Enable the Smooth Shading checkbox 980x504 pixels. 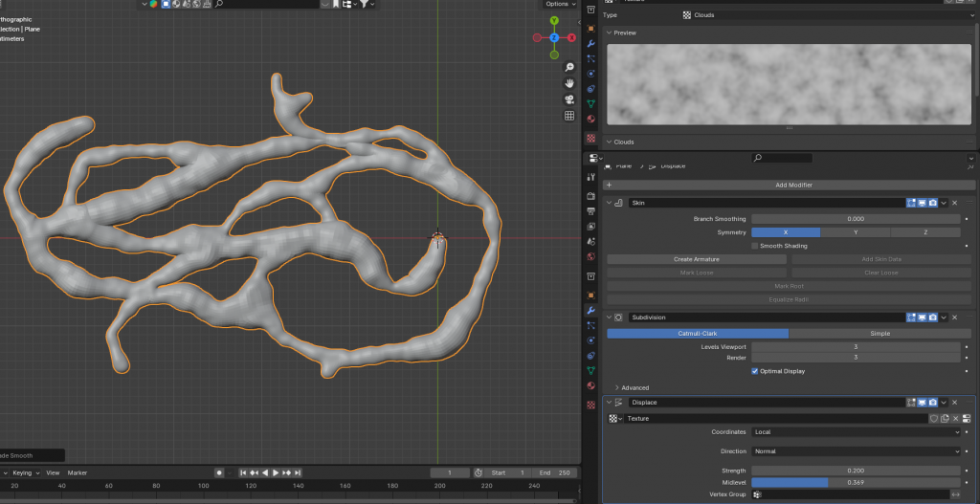click(754, 246)
